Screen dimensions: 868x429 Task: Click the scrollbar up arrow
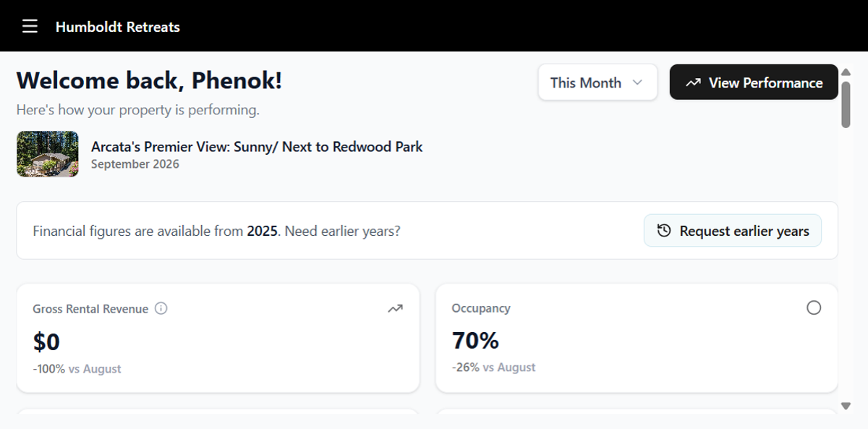pos(846,72)
